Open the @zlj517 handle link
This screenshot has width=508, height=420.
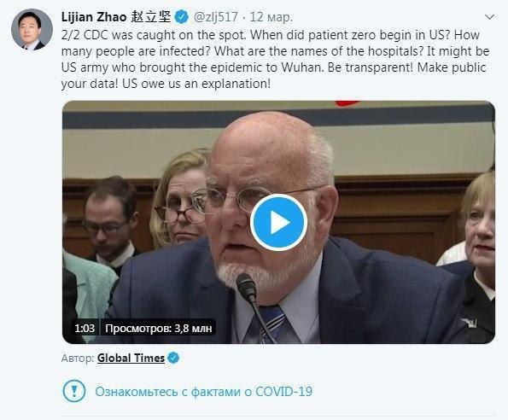tap(216, 17)
